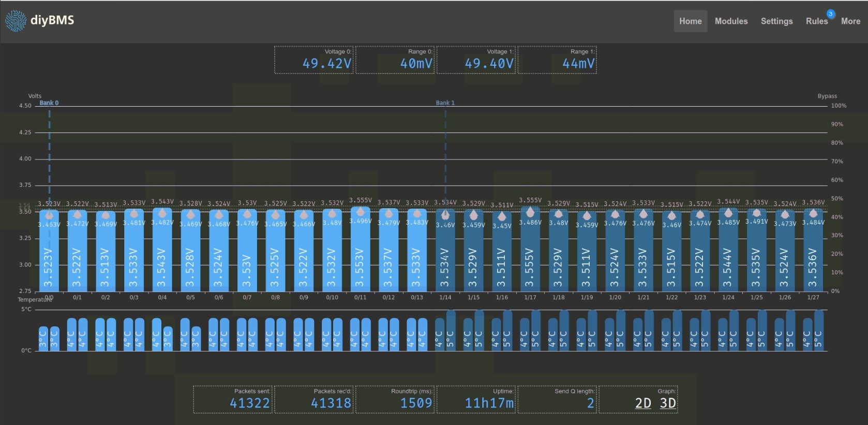Click the voltage bar for cell 1/20
Image resolution: width=868 pixels, height=425 pixels.
(615, 251)
